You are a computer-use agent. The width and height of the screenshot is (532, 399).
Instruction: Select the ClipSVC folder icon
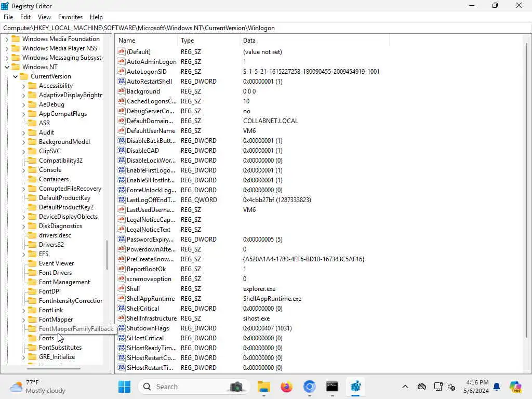coord(32,151)
